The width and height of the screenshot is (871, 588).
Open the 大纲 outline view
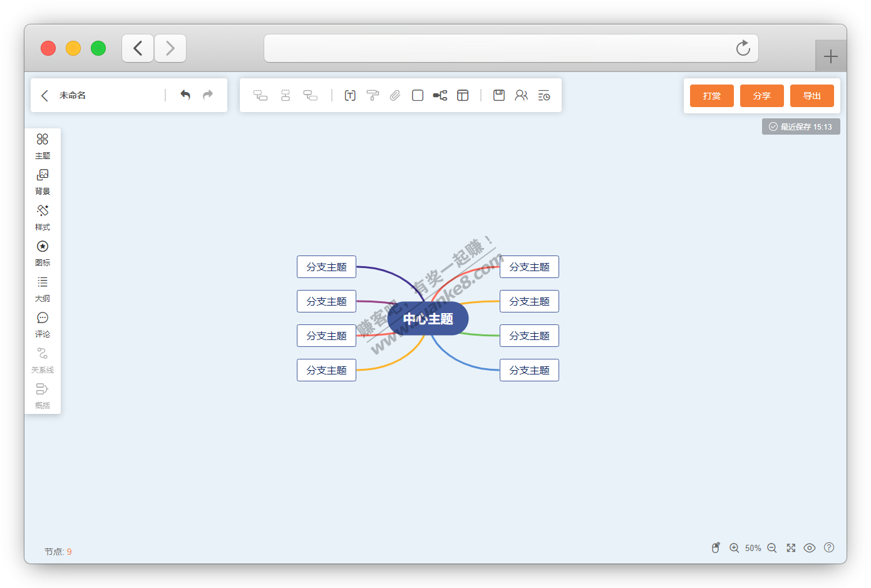[43, 289]
